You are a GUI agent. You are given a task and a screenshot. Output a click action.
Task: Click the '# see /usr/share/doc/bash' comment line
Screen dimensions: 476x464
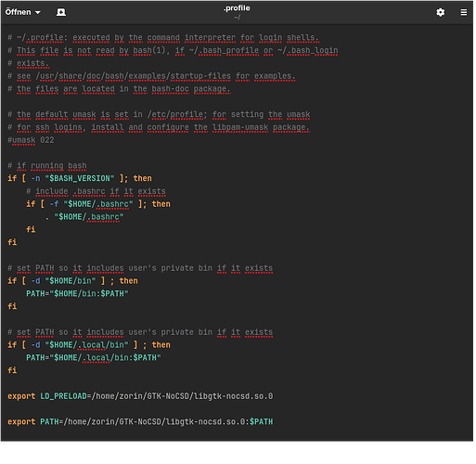pos(151,76)
